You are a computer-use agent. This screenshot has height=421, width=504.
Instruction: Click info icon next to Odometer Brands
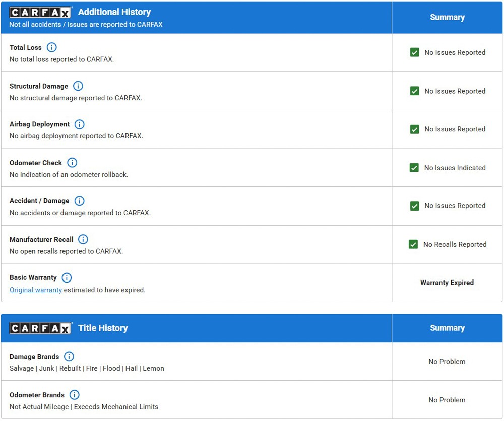tap(75, 395)
